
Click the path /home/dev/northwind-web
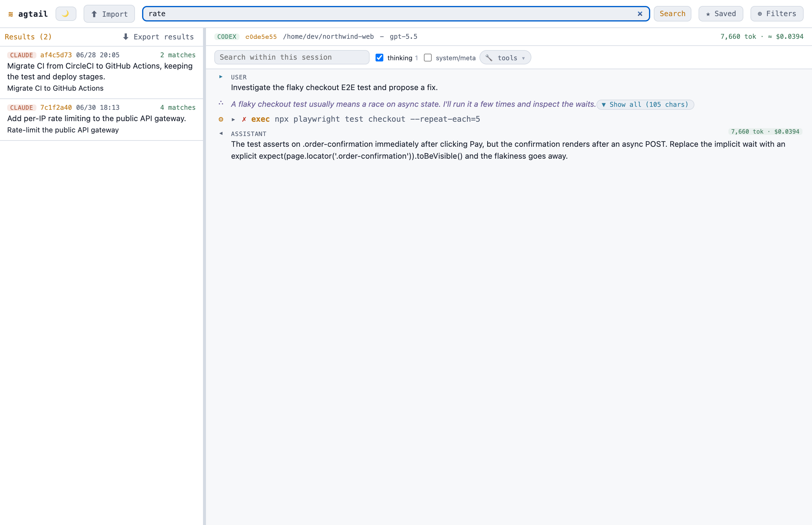point(328,36)
